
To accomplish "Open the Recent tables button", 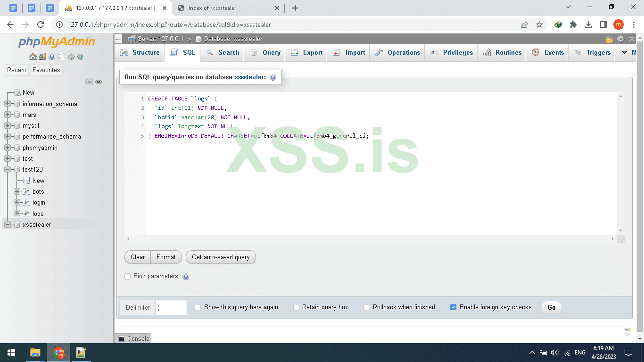I will point(17,70).
